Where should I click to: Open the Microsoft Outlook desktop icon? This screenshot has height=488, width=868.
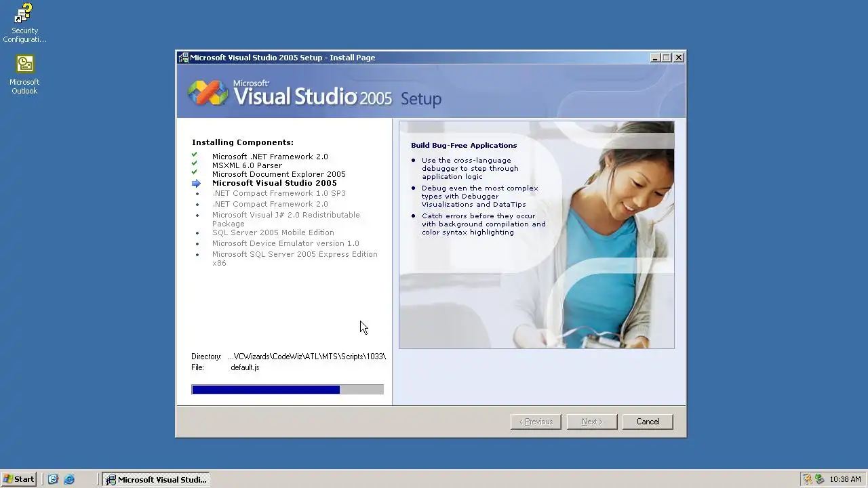point(24,75)
